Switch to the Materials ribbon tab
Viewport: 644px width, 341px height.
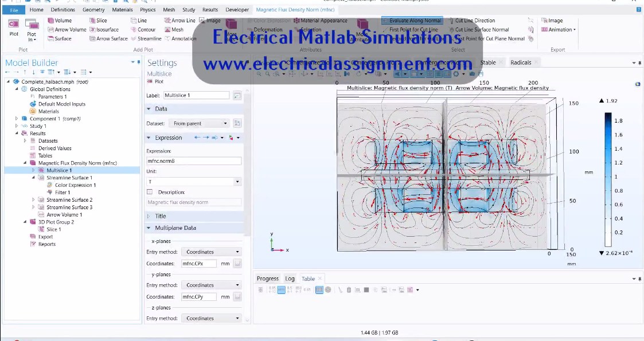tap(122, 10)
